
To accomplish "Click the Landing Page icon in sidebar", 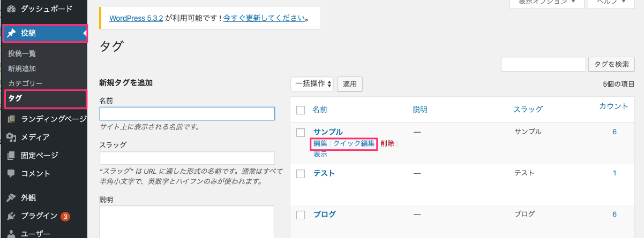I will (11, 119).
